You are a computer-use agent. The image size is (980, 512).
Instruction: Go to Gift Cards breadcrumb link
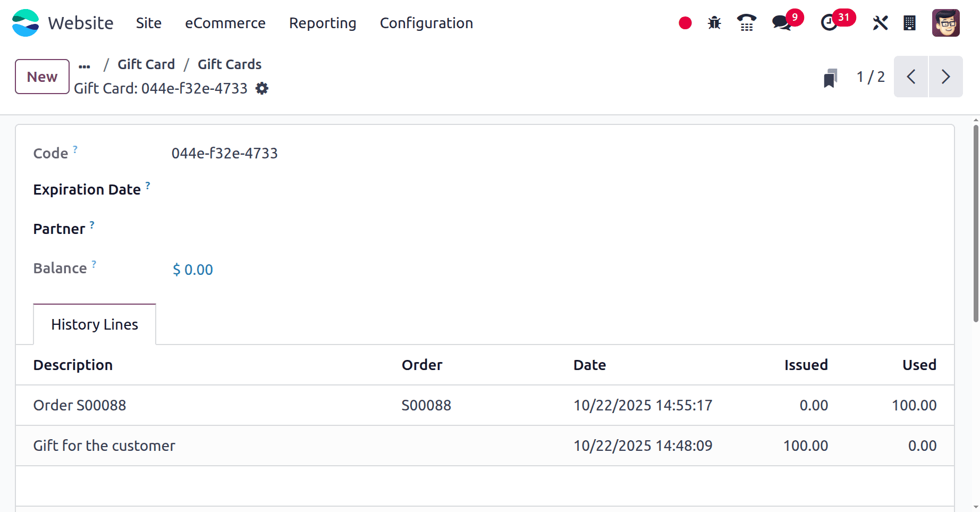coord(230,64)
